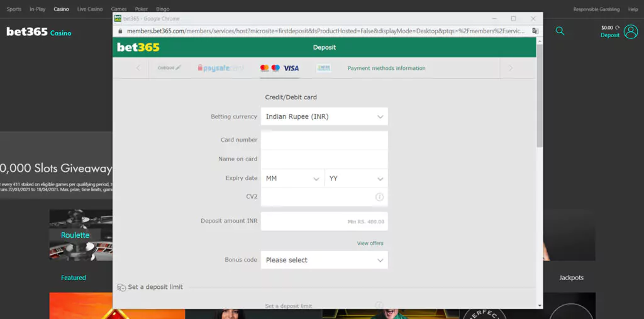
Task: Focus the Name on card field
Action: [324, 159]
